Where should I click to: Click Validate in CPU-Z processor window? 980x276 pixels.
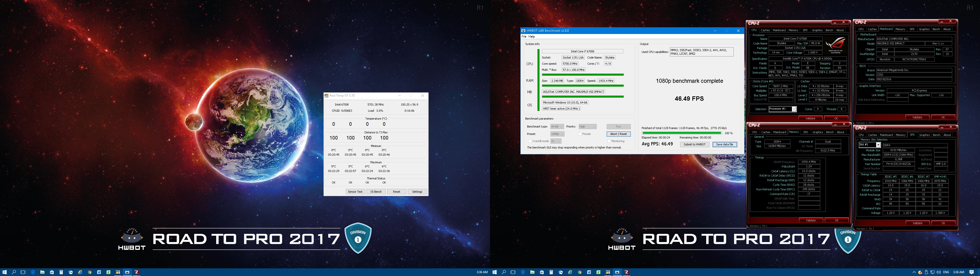(811, 119)
